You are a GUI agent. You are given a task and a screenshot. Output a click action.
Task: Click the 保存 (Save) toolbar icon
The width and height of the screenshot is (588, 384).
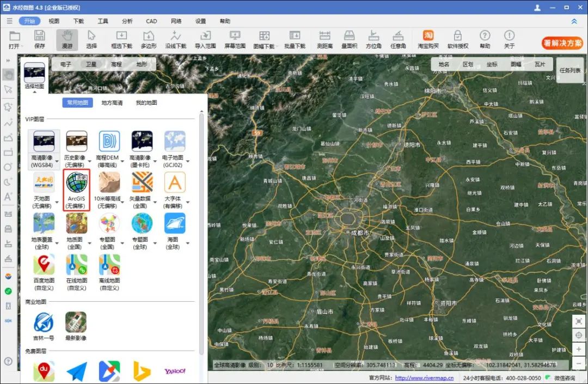tap(39, 40)
